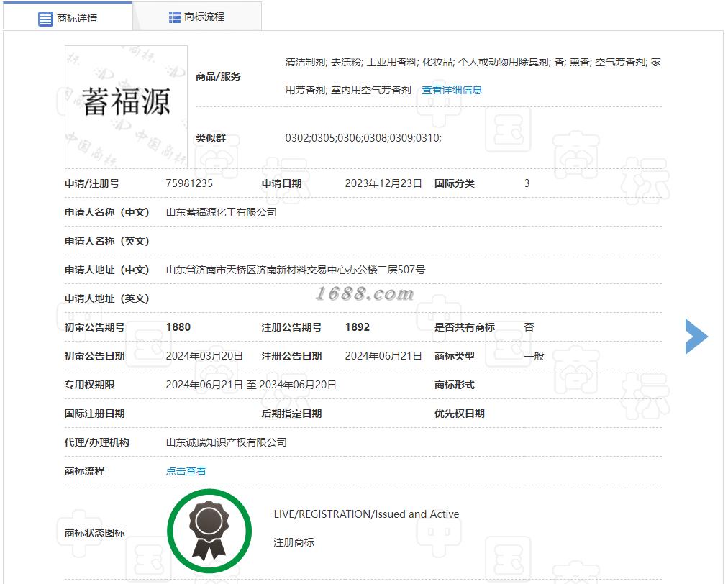The height and width of the screenshot is (584, 728).
Task: Select the 商品/服务 label
Action: [x=218, y=76]
